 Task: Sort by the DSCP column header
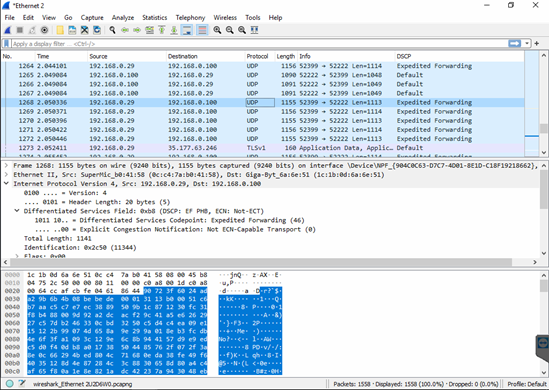[x=459, y=56]
